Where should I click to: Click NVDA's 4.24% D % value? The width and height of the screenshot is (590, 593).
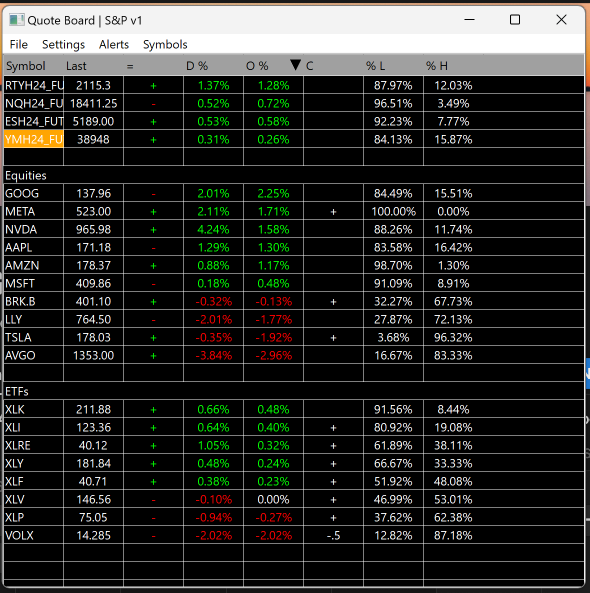(213, 229)
